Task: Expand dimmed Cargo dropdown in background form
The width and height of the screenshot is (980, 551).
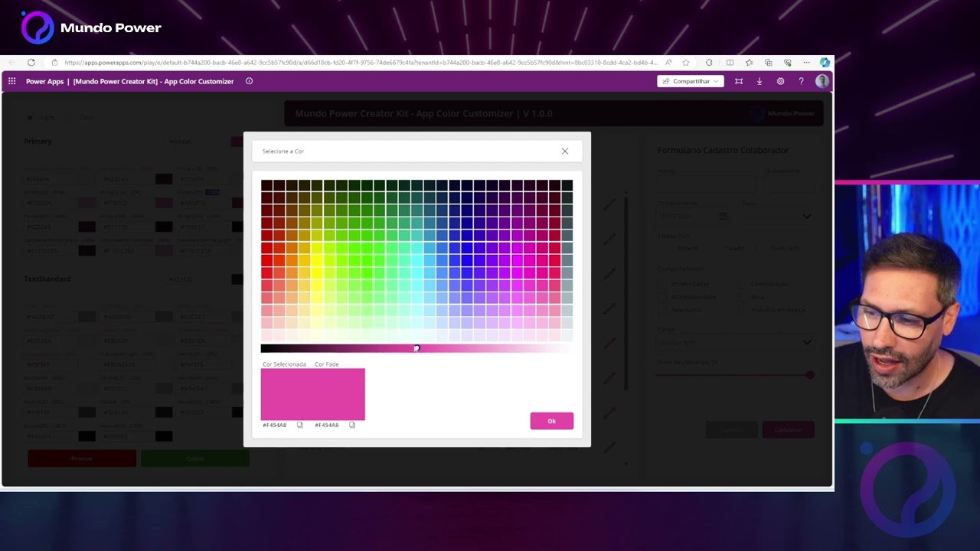Action: tap(807, 342)
